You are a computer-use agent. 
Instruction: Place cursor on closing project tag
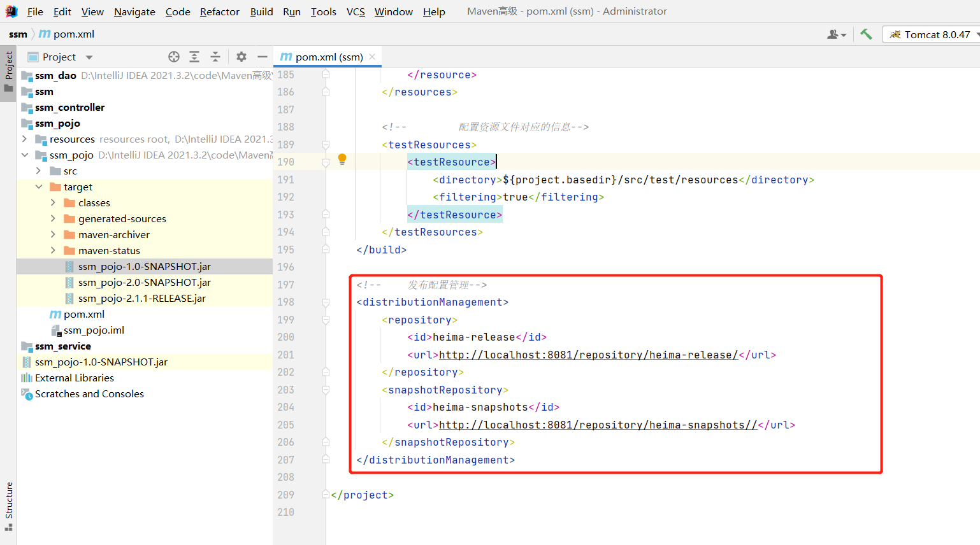[x=362, y=495]
